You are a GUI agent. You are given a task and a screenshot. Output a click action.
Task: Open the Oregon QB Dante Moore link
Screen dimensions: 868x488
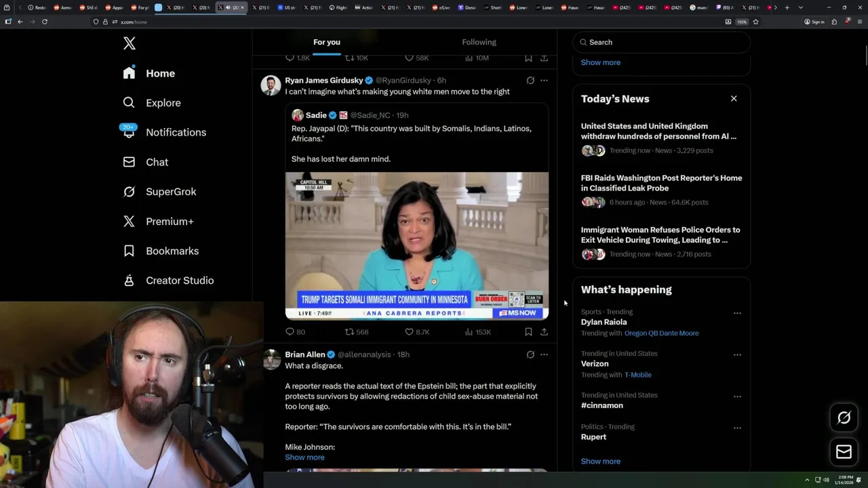(661, 333)
